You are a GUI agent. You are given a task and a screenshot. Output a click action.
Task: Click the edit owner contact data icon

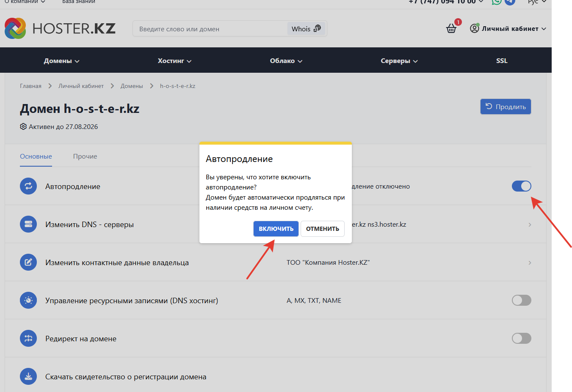(x=28, y=262)
